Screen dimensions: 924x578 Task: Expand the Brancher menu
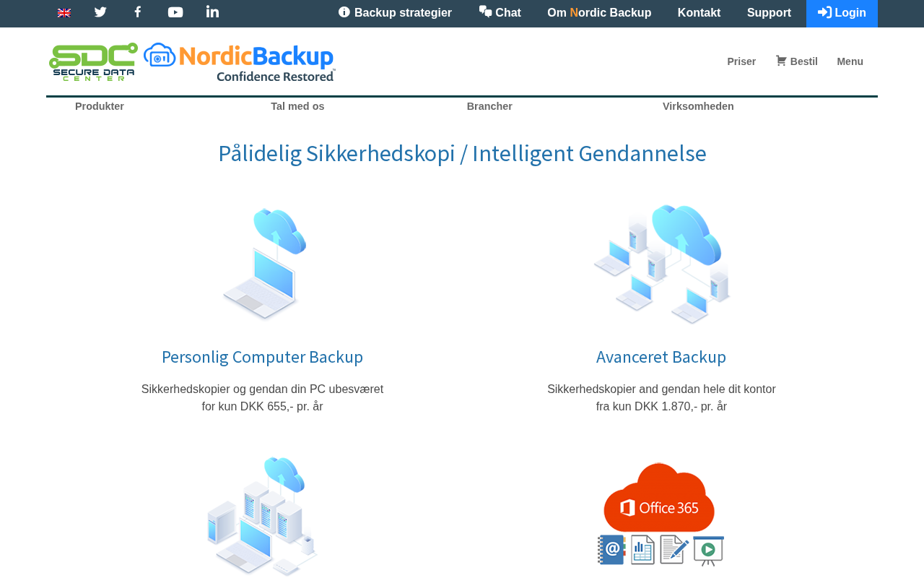(x=489, y=106)
